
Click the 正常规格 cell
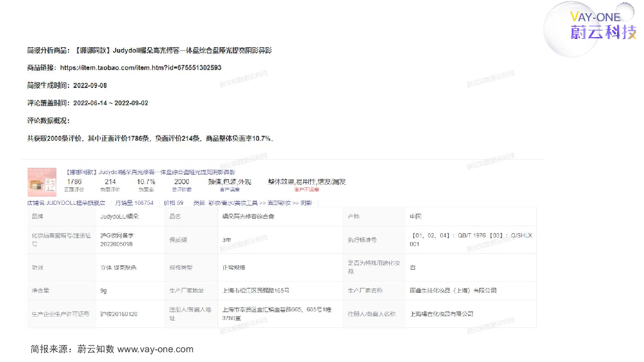280,267
